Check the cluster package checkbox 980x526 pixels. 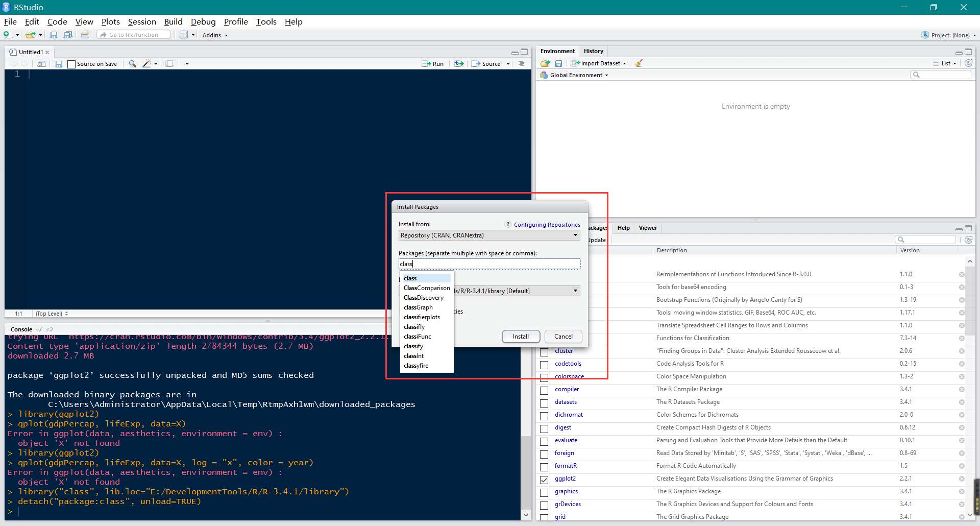click(544, 352)
